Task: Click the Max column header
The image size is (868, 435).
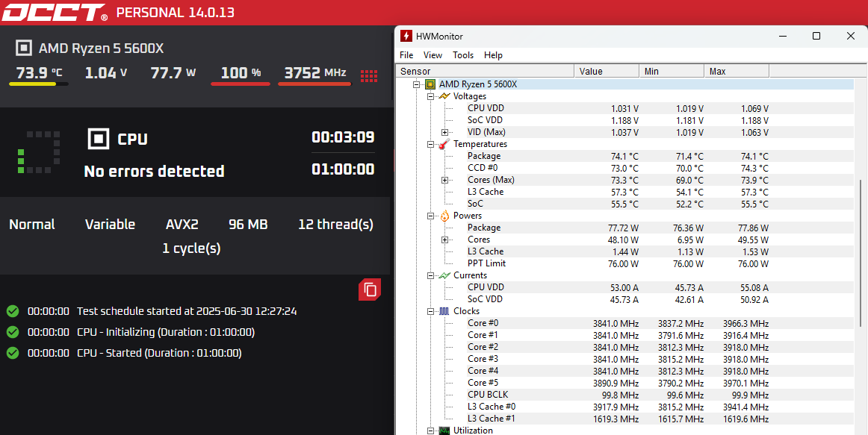Action: click(x=737, y=72)
